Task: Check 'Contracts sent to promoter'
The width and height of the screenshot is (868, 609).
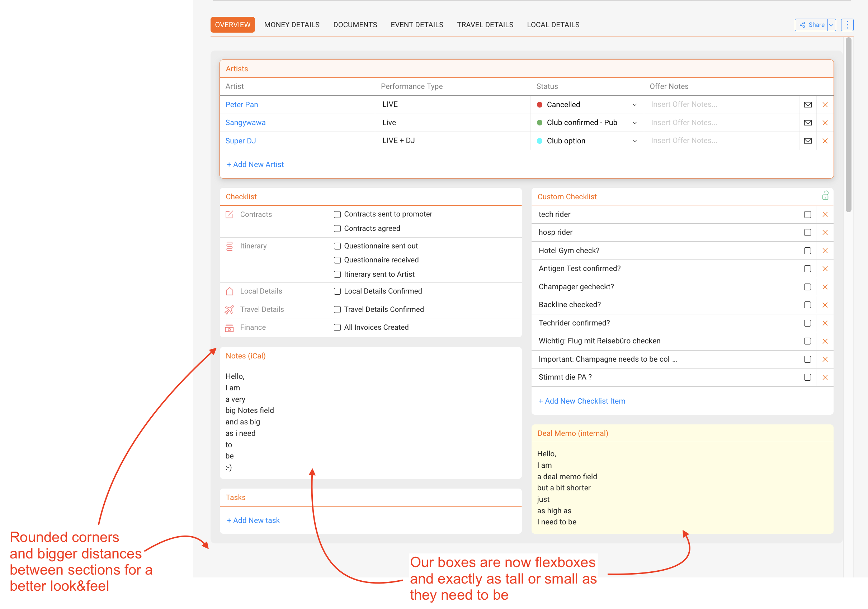Action: [x=337, y=214]
